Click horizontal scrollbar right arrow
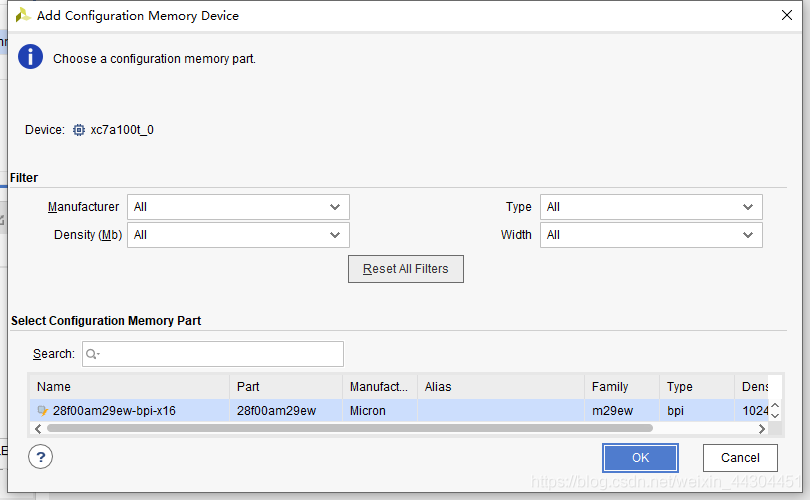 tap(762, 429)
